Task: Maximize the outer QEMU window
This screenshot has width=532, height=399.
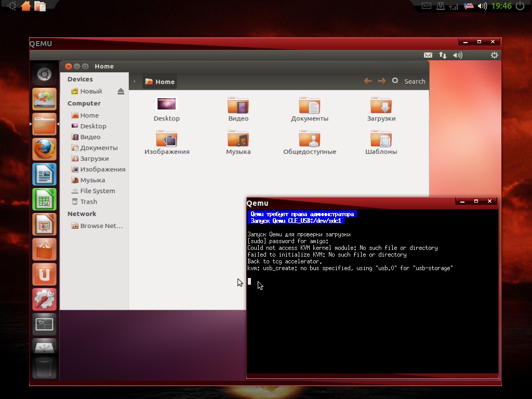Action: 479,42
